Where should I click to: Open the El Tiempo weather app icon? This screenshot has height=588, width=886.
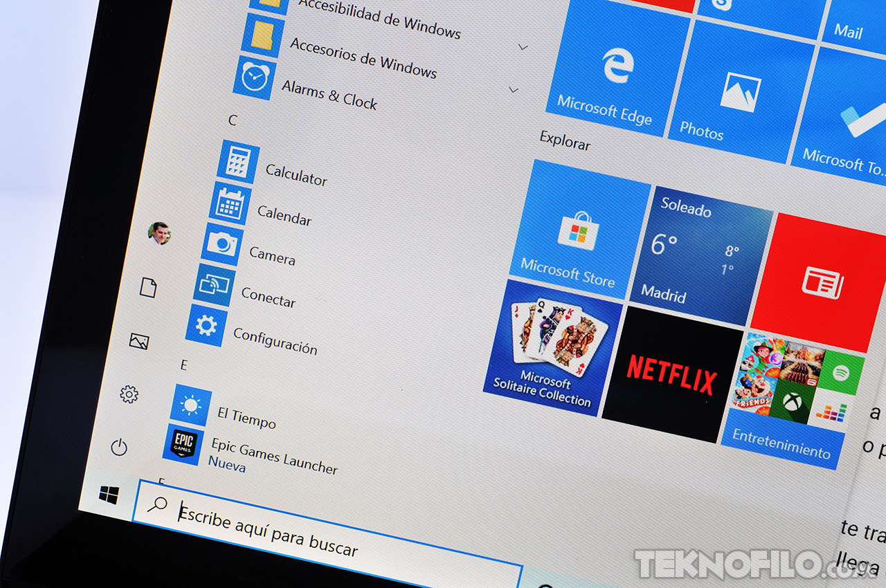click(191, 405)
